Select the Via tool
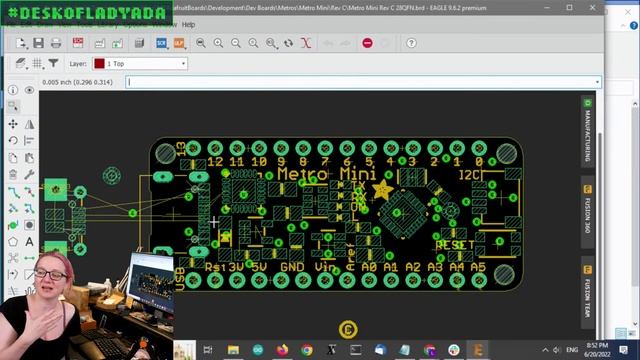 (13, 225)
